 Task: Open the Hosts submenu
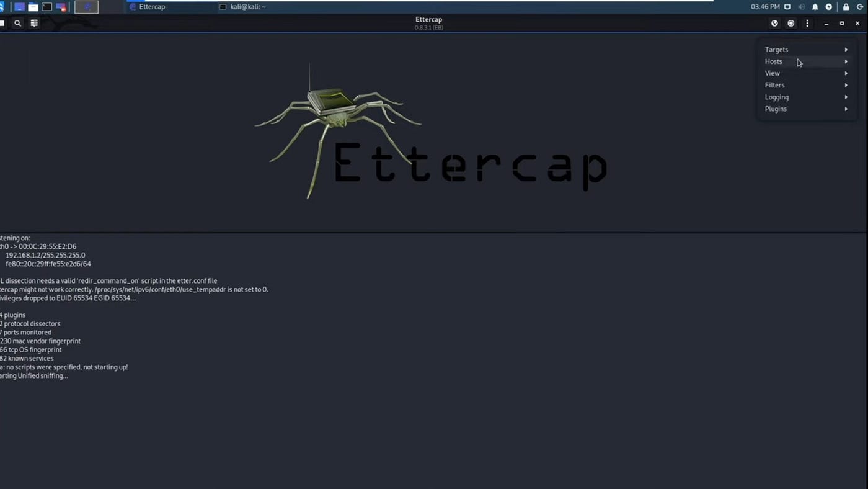click(x=806, y=61)
